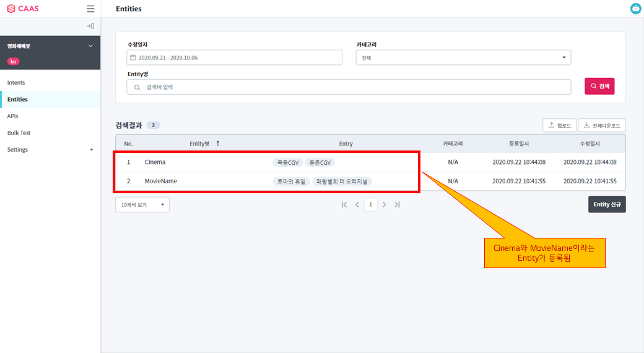Open Intents in the sidebar

point(16,83)
